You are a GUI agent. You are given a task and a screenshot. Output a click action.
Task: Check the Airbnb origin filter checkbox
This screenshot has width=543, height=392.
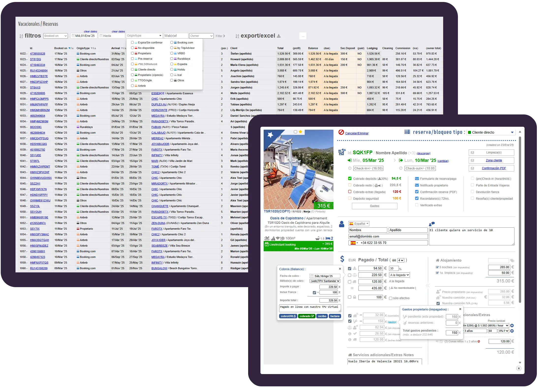(x=133, y=86)
